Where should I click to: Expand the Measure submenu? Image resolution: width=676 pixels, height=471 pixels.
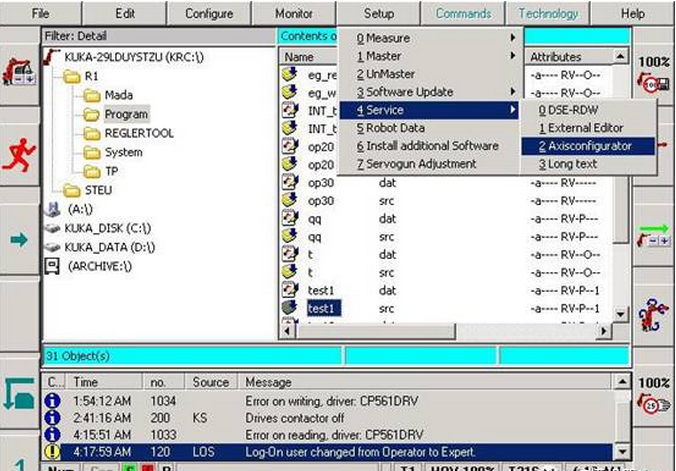[431, 38]
